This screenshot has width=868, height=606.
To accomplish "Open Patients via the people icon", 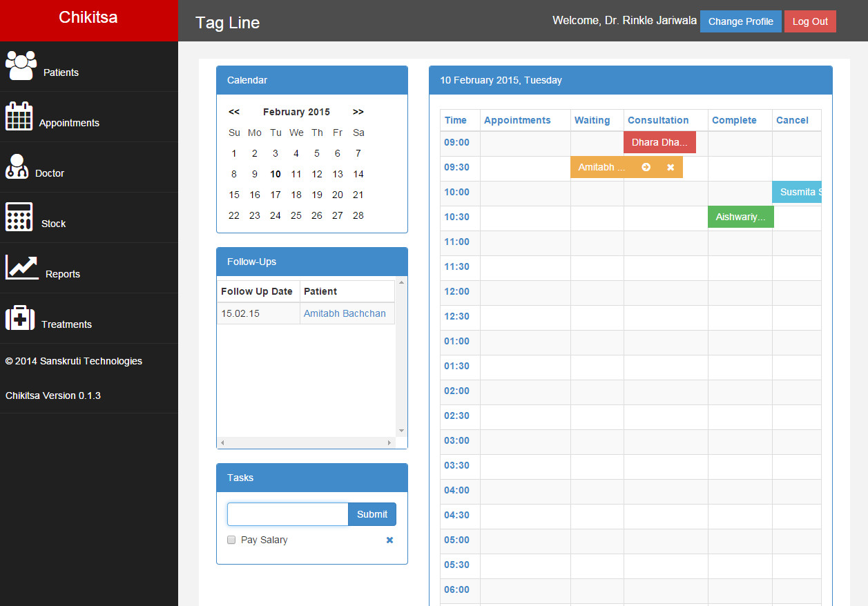I will pyautogui.click(x=21, y=66).
